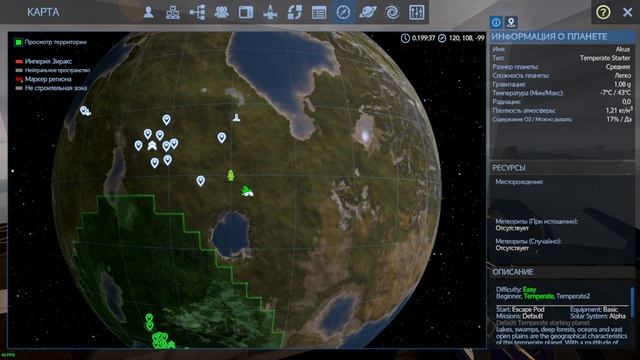The width and height of the screenshot is (640, 360).
Task: Click the atmosphere density value 1,21 кг/м³
Action: [x=618, y=110]
